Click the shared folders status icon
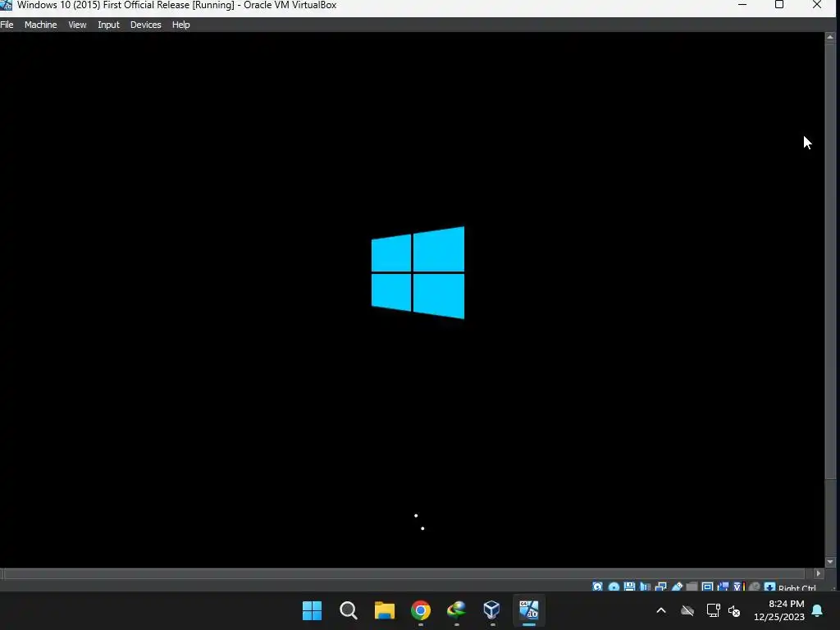This screenshot has height=630, width=840. (692, 587)
